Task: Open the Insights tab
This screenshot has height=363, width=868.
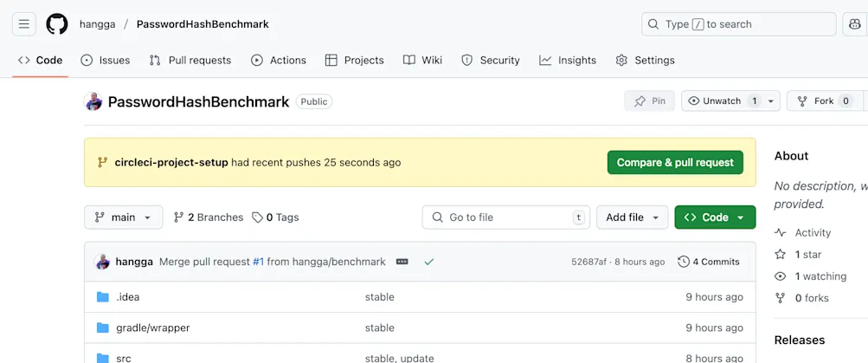Action: (x=568, y=61)
